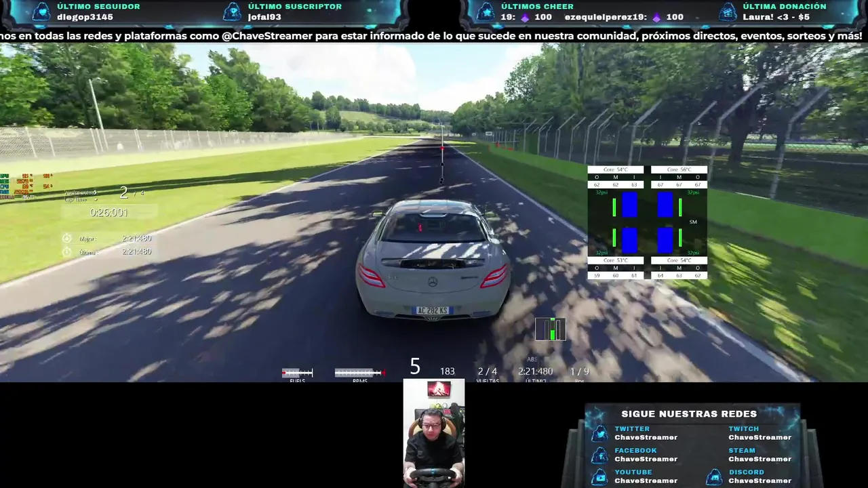Click the TWITCH ChaveStreamer link
Screen dimensions: 868x488
pos(759,433)
